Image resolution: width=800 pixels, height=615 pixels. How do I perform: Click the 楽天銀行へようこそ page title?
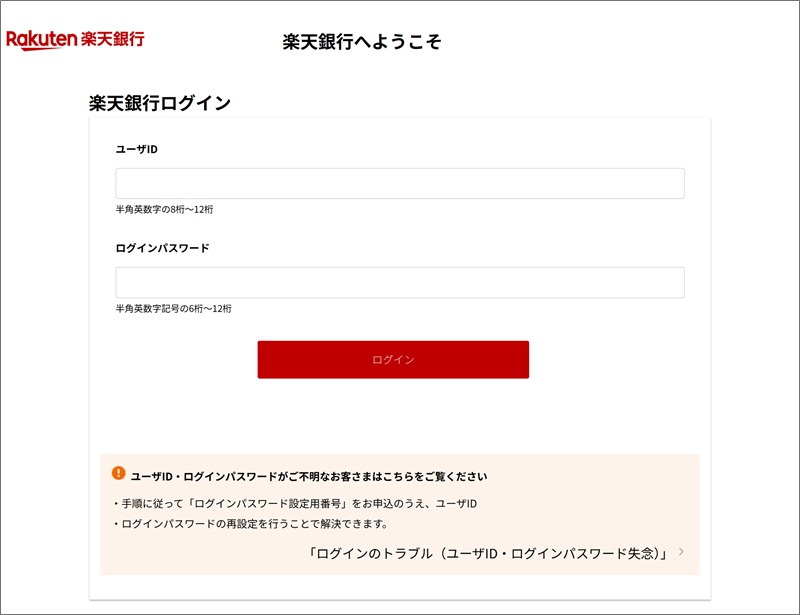[x=362, y=42]
